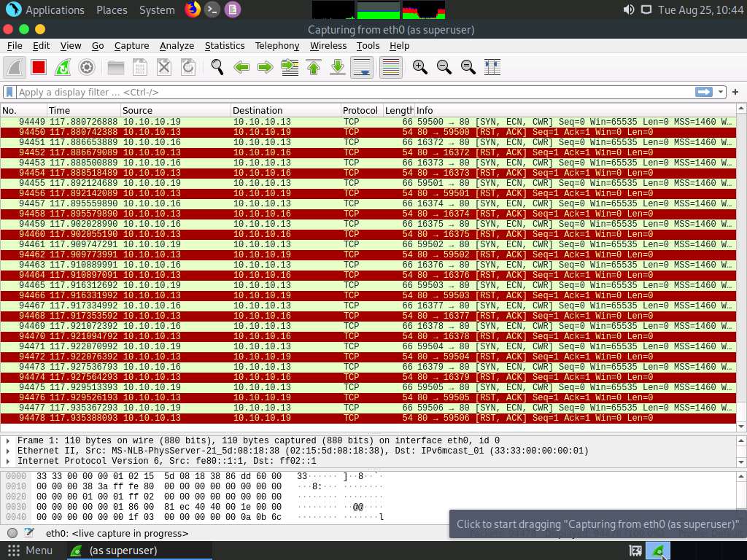Reset packet text to normal size

pyautogui.click(x=468, y=67)
